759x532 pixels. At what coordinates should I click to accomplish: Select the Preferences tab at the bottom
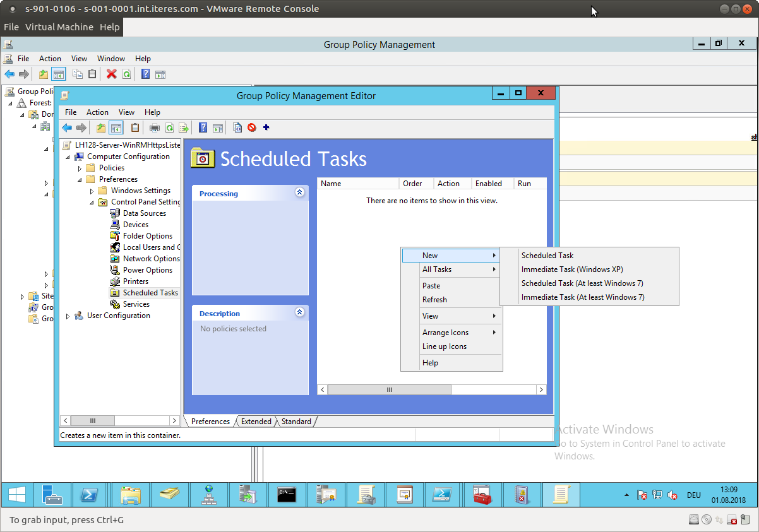tap(210, 422)
